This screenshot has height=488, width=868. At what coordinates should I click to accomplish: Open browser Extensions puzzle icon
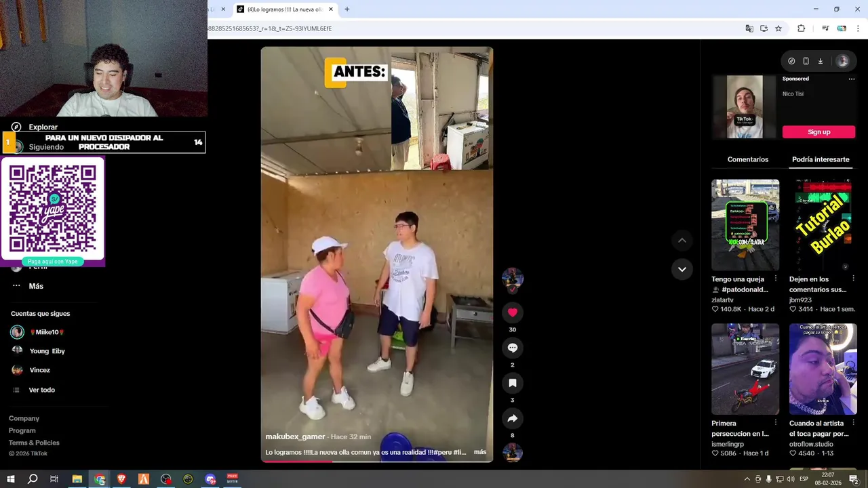pyautogui.click(x=802, y=28)
